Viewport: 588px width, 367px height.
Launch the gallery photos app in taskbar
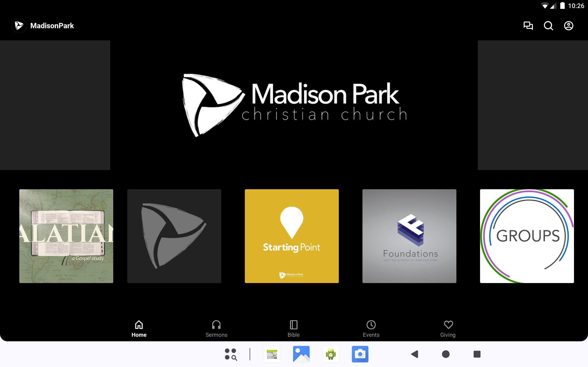[x=301, y=354]
